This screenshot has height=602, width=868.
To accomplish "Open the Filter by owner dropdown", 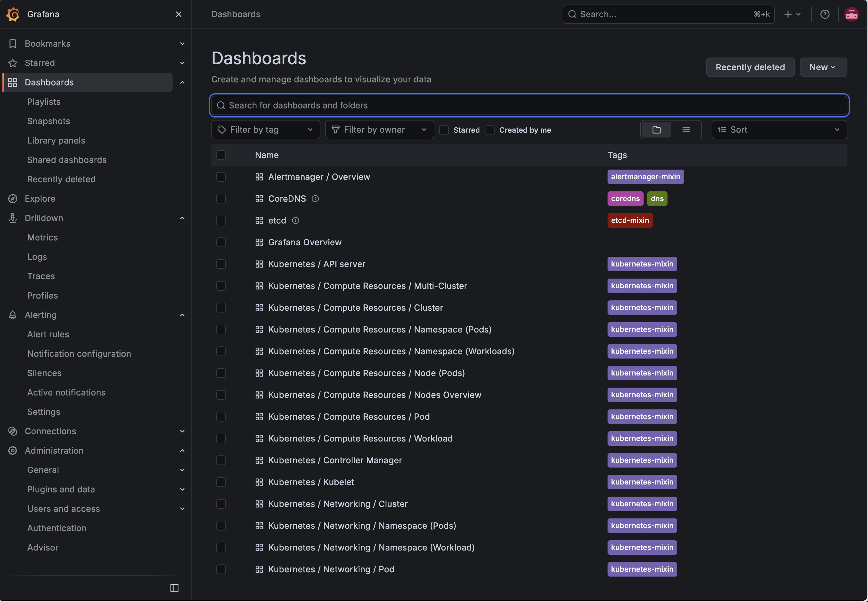I will coord(379,130).
